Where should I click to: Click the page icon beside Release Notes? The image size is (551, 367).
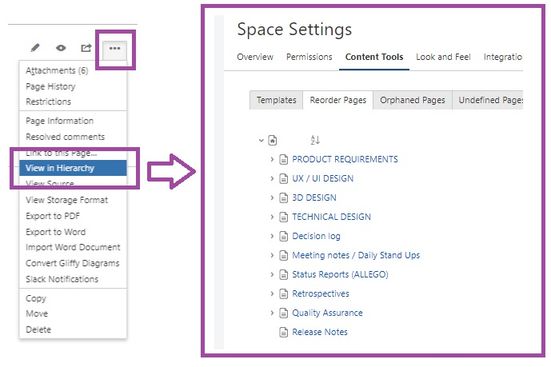pos(283,332)
